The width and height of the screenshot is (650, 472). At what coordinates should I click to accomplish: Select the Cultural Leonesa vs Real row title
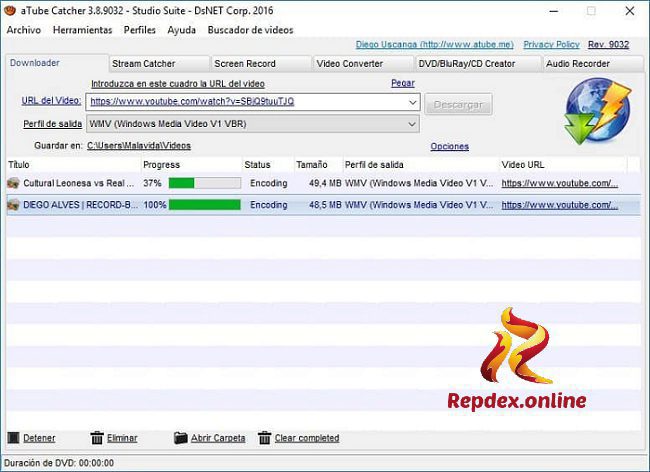point(78,183)
